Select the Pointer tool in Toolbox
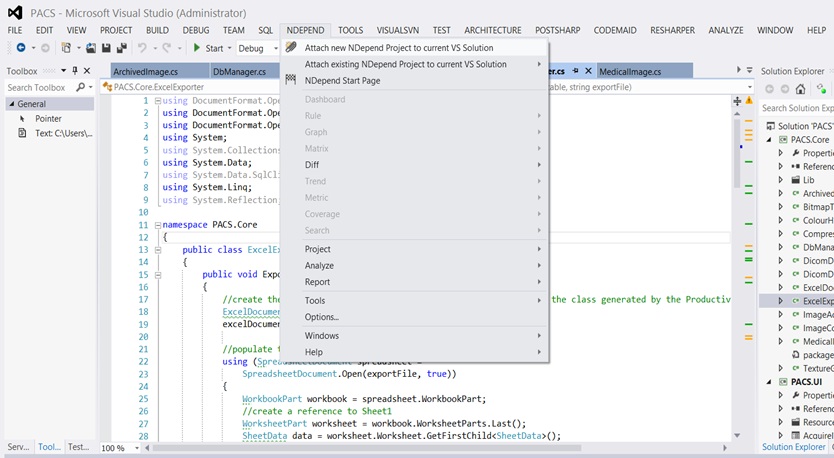Viewport: 834px width, 458px height. click(x=50, y=119)
